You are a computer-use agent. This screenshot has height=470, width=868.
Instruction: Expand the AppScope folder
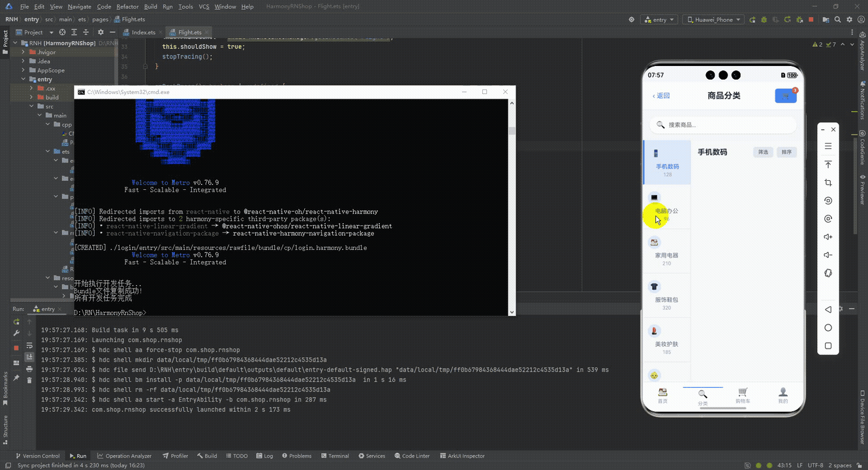coord(23,70)
